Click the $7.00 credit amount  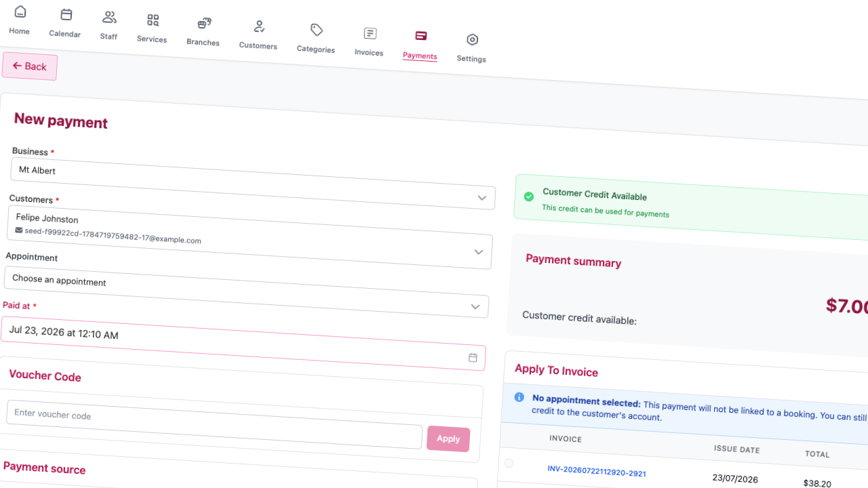pyautogui.click(x=847, y=306)
